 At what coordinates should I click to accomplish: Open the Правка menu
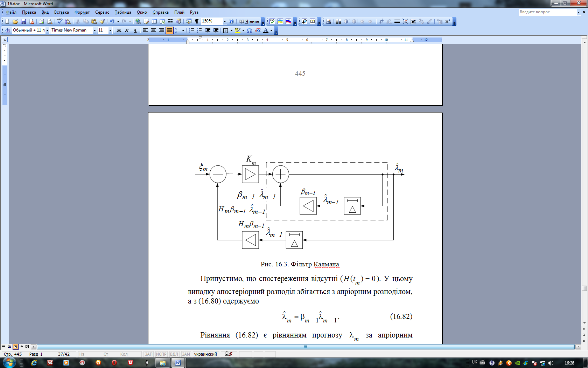pos(29,12)
